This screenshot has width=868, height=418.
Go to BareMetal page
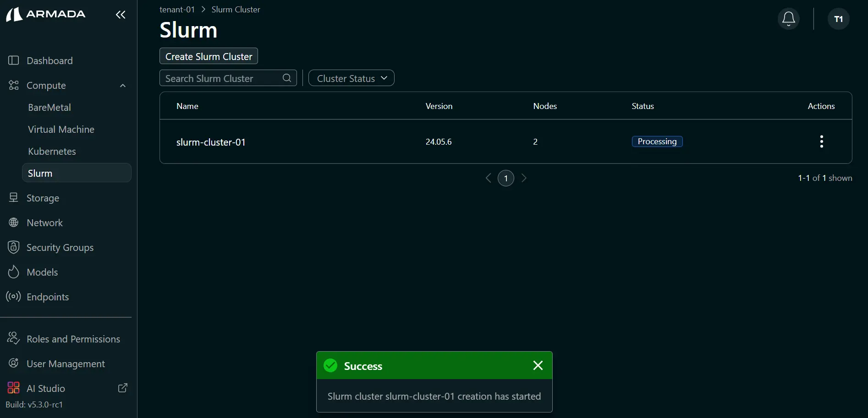point(49,107)
